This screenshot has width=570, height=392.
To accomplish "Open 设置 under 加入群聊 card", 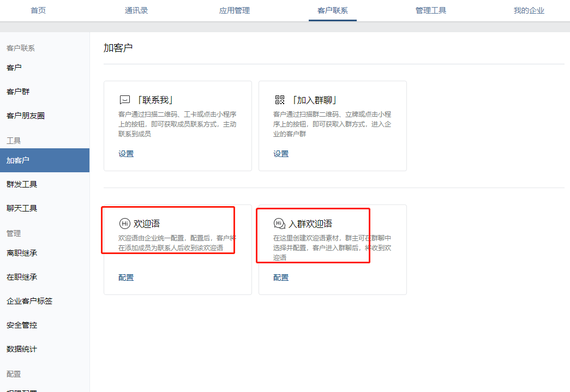I will (x=281, y=154).
